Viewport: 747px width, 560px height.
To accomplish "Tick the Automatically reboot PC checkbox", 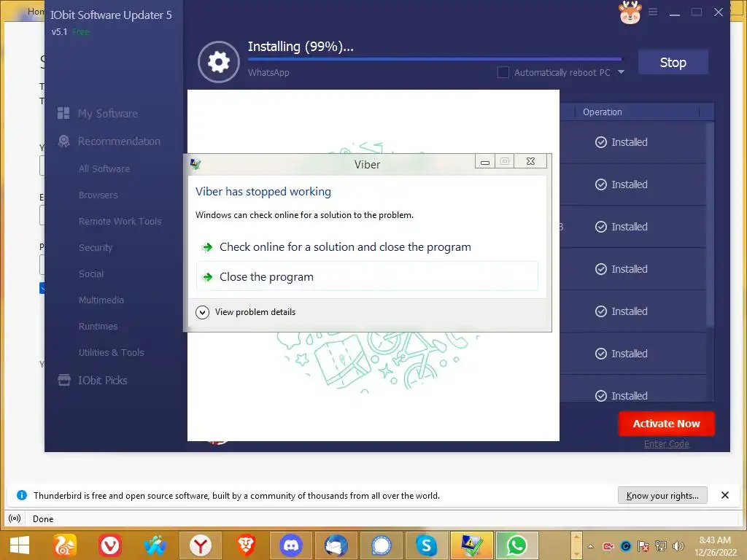I will coord(503,72).
